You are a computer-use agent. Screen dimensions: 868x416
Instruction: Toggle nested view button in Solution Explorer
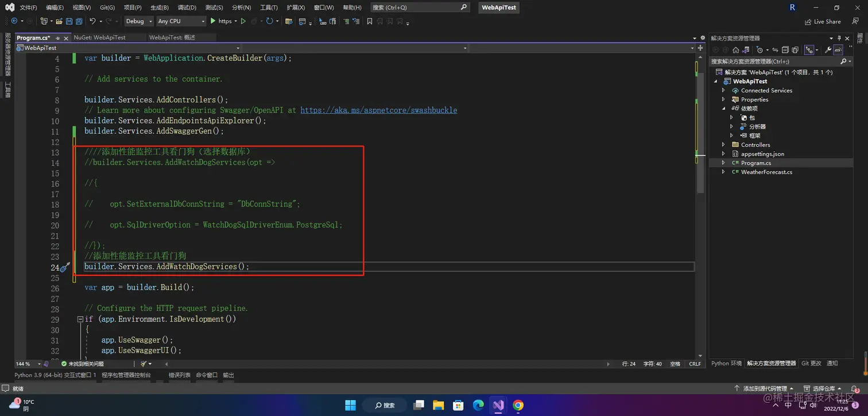[809, 50]
